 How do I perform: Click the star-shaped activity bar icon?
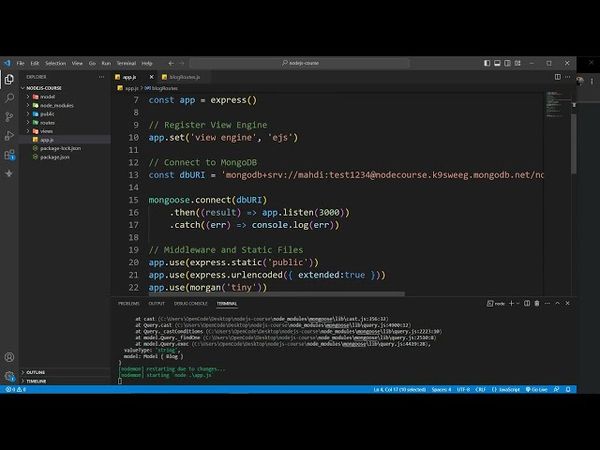coord(9,173)
